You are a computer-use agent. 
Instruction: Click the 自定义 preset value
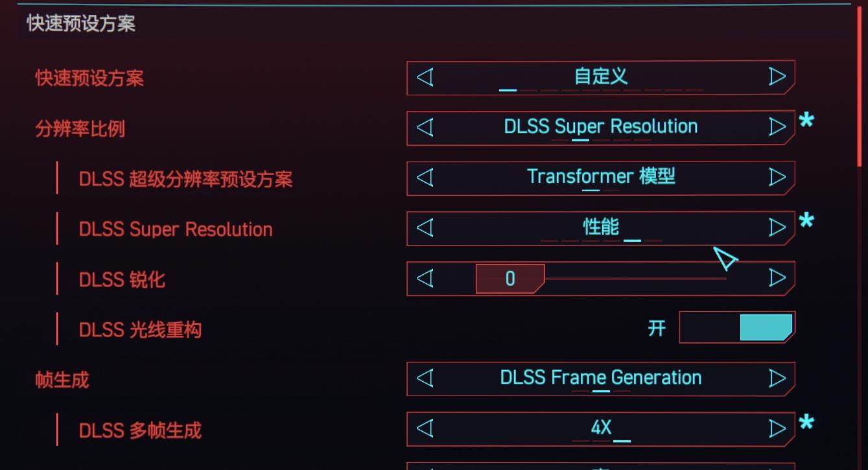(601, 76)
